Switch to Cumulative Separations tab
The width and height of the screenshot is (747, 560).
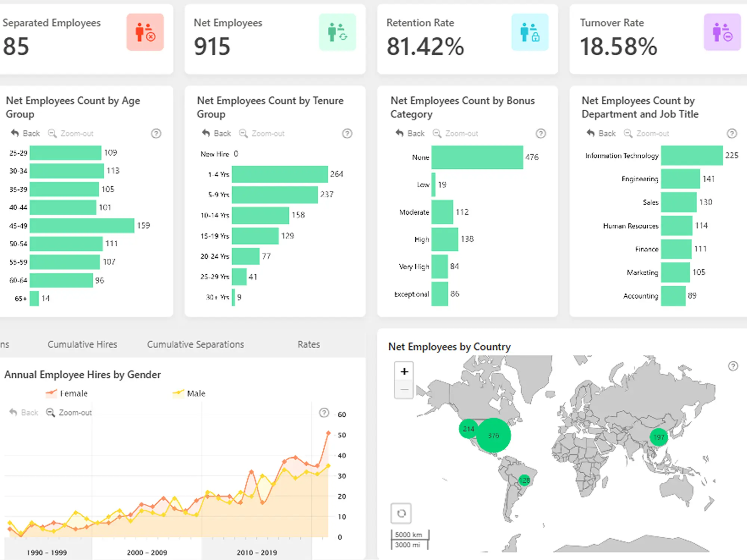click(195, 344)
